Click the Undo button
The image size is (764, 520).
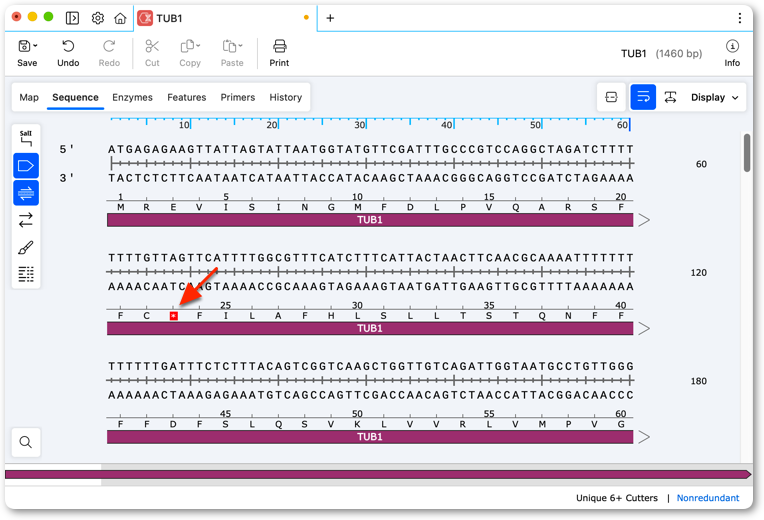click(68, 53)
